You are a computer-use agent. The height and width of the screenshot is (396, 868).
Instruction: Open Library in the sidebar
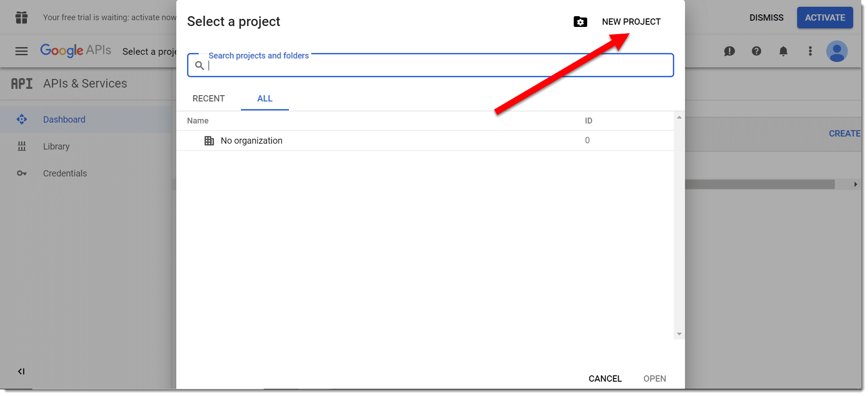pos(56,146)
